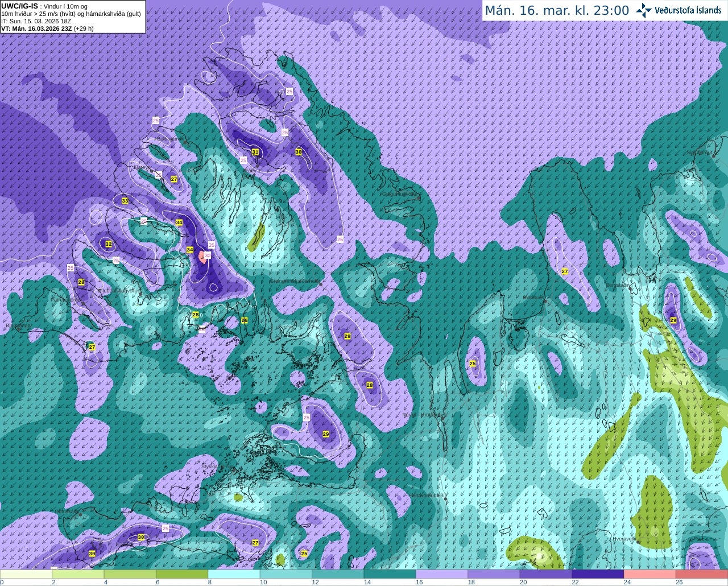Click the Reykir í Hrútafirði station label
Image resolution: width=728 pixels, height=586 pixels.
coord(422,415)
